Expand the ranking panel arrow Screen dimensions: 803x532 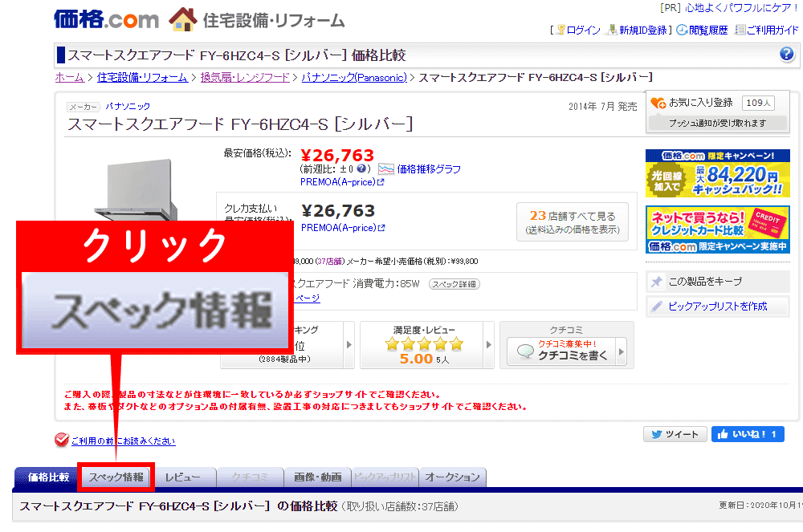pos(349,345)
